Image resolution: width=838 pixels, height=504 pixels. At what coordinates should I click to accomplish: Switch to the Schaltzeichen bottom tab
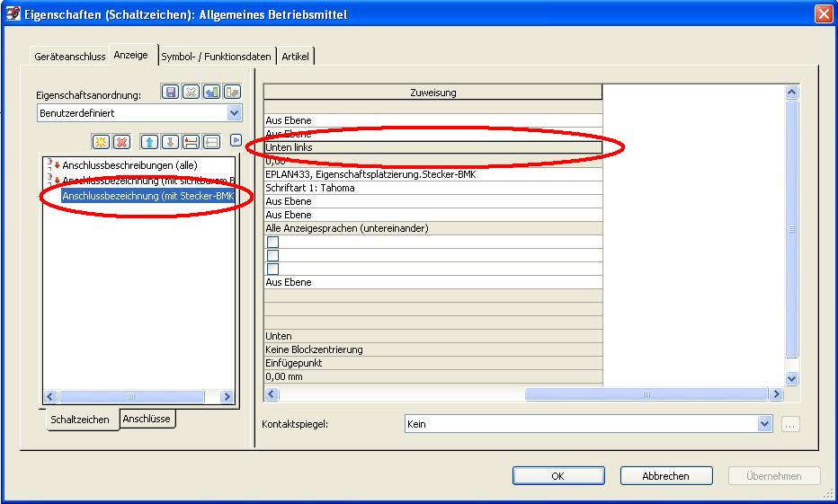click(x=80, y=420)
